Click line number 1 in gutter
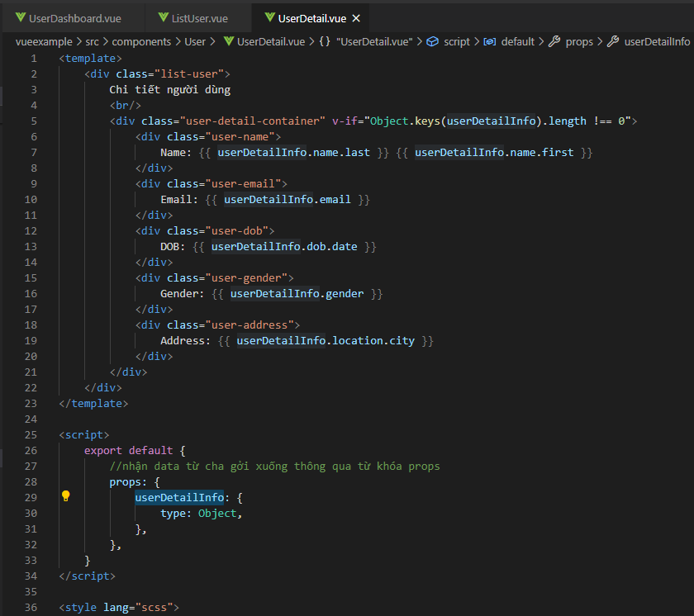The image size is (694, 616). (x=34, y=59)
